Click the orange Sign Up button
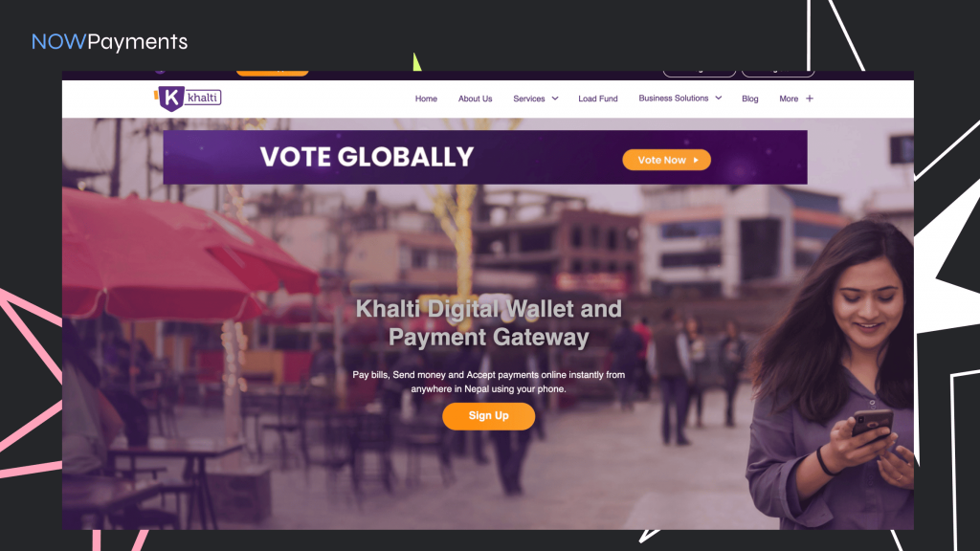980x551 pixels. tap(489, 416)
